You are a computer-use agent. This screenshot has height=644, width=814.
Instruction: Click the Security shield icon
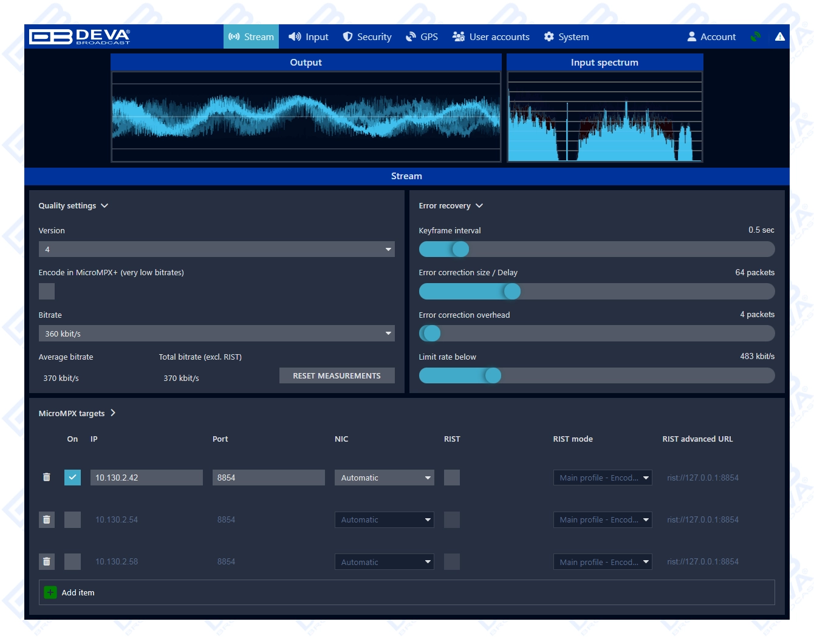tap(348, 36)
